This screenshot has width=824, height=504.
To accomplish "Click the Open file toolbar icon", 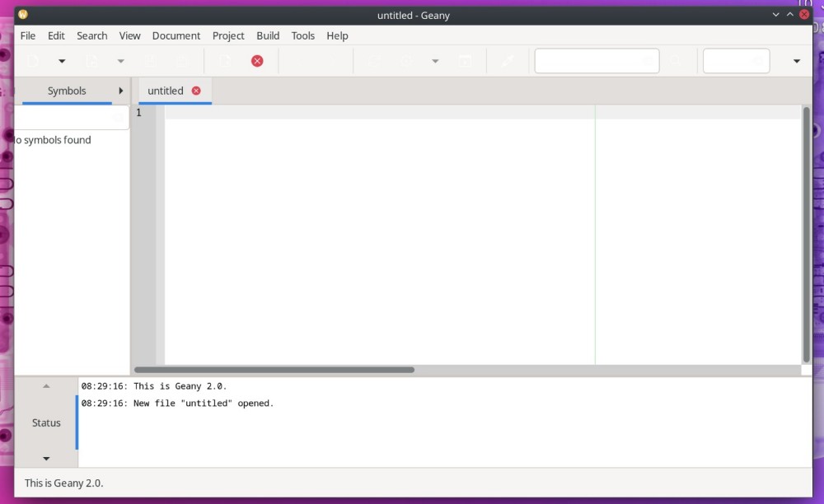I will (92, 61).
